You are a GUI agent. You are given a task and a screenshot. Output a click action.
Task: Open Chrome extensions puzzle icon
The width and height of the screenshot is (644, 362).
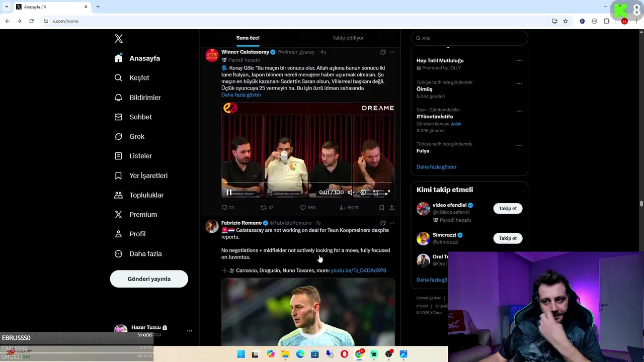point(606,21)
